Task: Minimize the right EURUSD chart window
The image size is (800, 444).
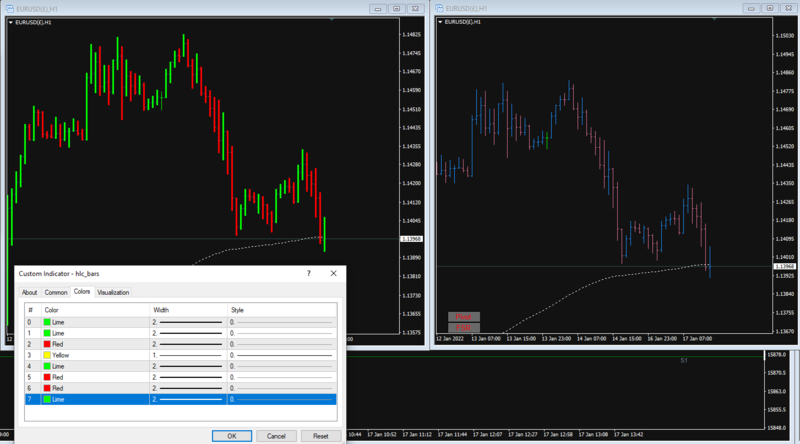Action: (x=751, y=8)
